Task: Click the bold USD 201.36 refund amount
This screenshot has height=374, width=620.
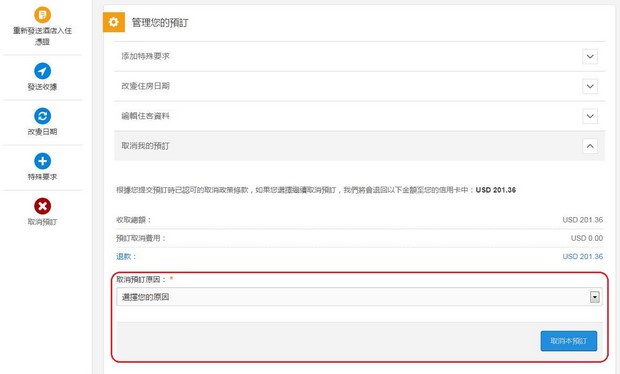Action: click(x=496, y=190)
